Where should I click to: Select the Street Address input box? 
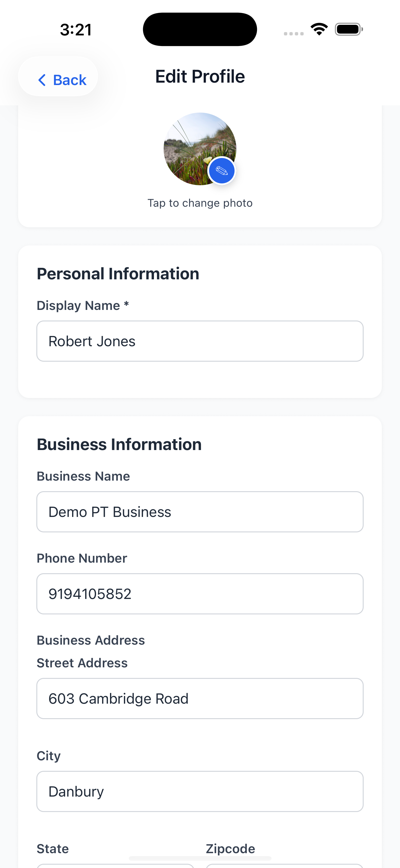click(x=200, y=699)
